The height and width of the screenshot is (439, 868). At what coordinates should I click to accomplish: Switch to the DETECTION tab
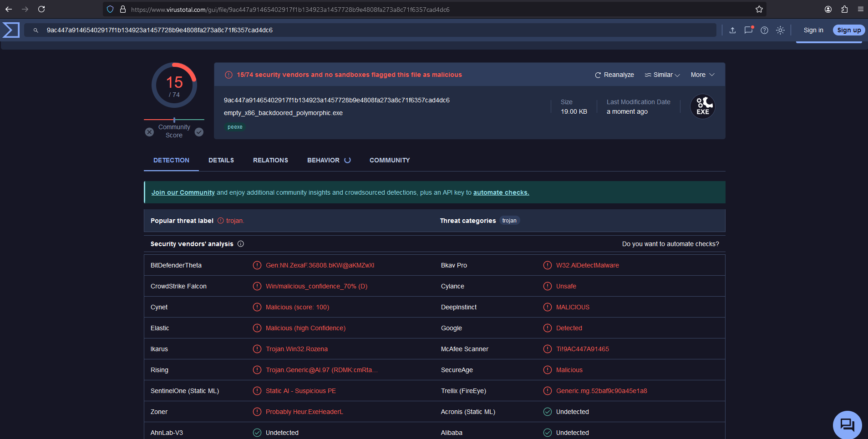coord(171,160)
